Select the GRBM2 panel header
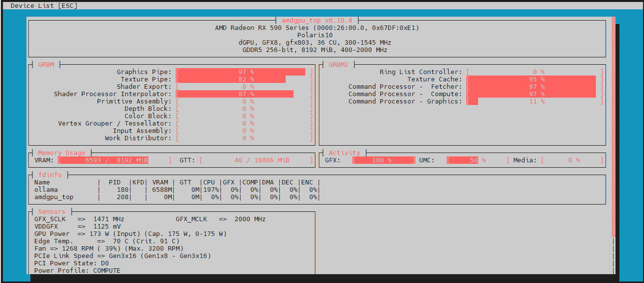Screen dimensions: 644x283 click(338, 64)
